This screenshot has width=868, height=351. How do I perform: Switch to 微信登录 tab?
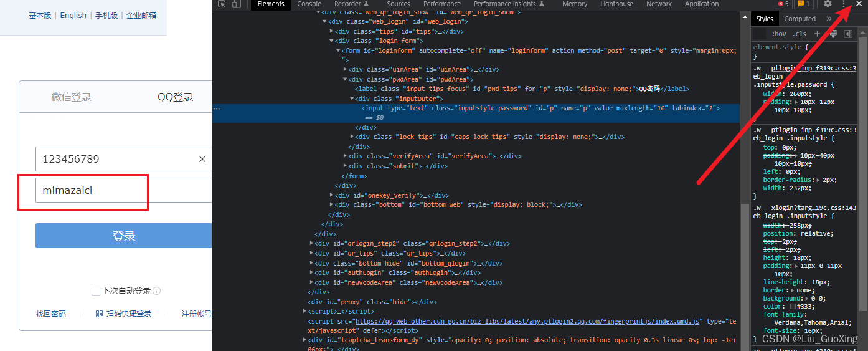point(71,97)
